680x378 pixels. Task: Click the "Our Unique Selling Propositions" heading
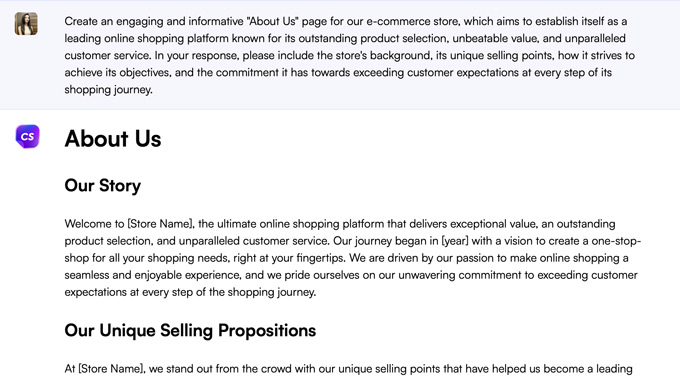[x=190, y=330]
